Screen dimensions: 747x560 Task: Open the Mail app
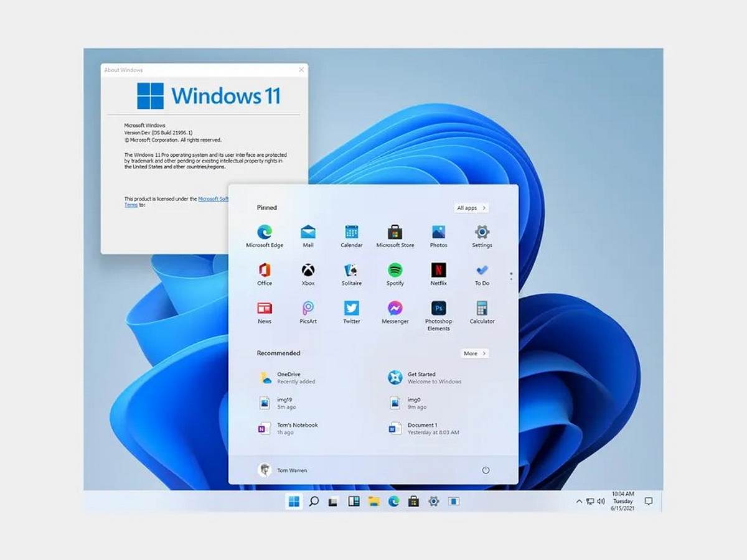308,232
